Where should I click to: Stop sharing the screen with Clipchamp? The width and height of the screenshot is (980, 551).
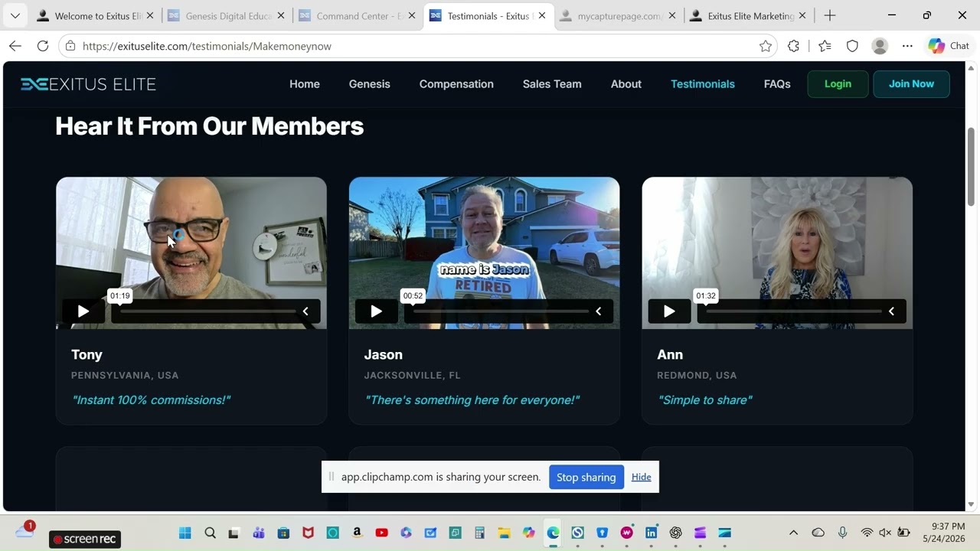click(586, 477)
